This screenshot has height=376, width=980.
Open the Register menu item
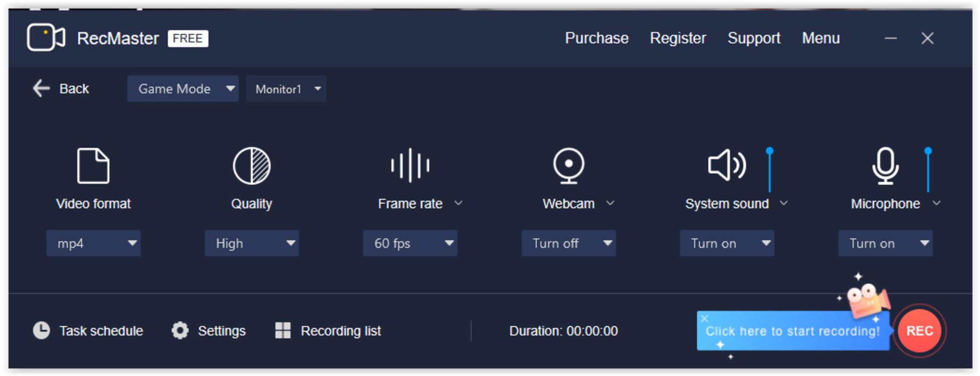(x=678, y=38)
